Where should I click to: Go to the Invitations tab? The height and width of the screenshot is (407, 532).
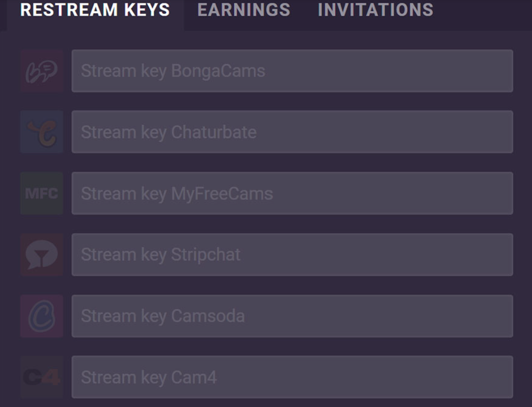[375, 10]
